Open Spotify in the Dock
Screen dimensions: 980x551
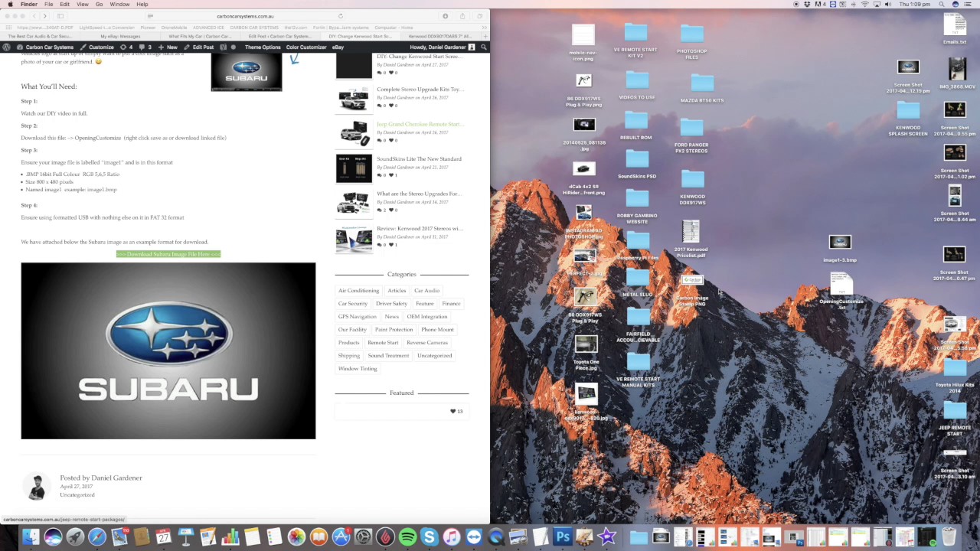pos(407,537)
